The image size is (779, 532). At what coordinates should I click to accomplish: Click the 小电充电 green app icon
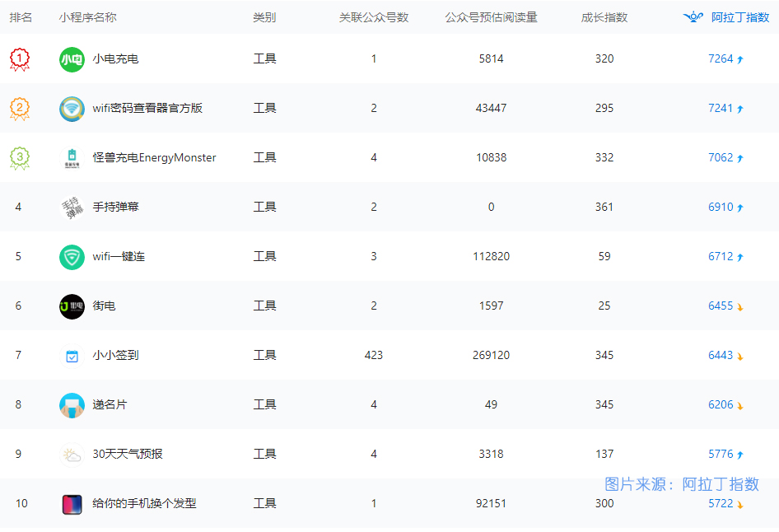(72, 59)
